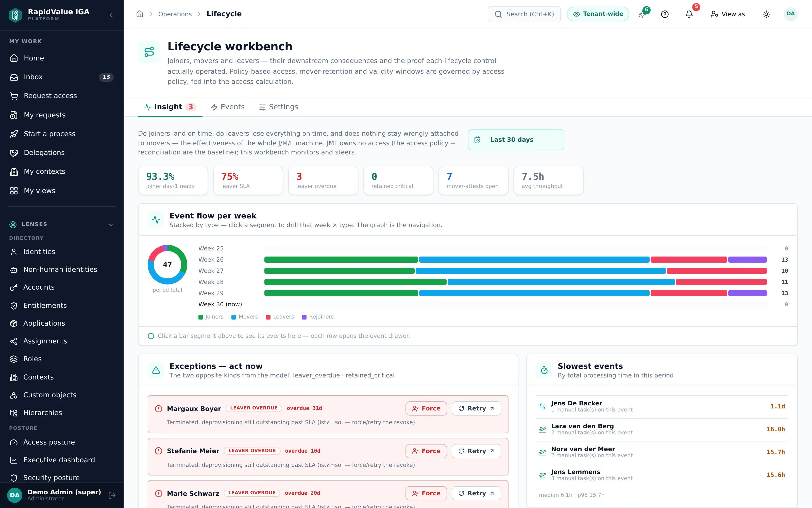
Task: Click Week 27 blue Movers bar segment
Action: point(540,271)
